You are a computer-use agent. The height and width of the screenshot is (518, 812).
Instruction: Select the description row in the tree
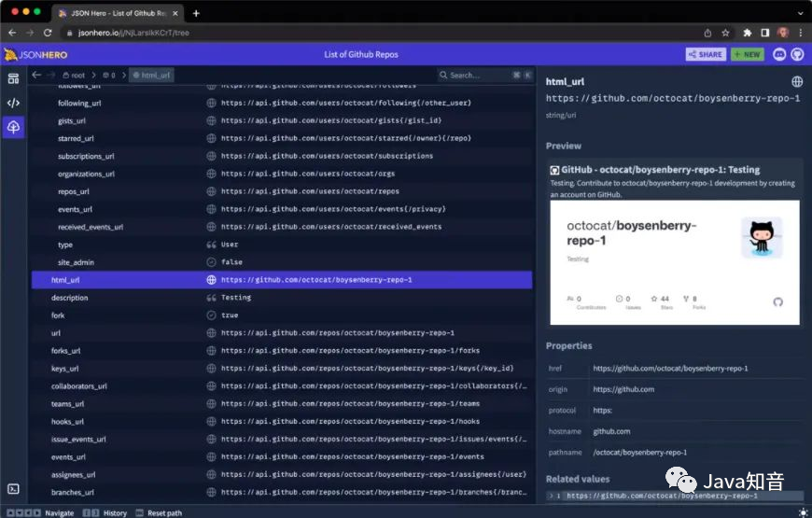coord(70,298)
